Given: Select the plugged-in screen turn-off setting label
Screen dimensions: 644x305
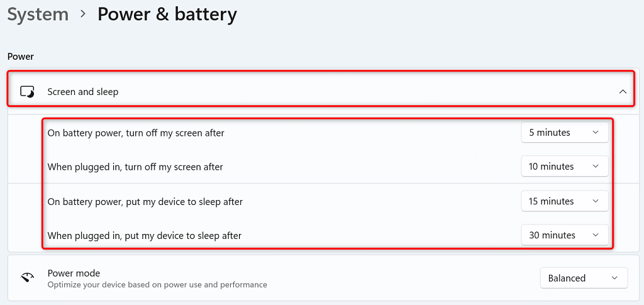Looking at the screenshot, I should pyautogui.click(x=135, y=167).
